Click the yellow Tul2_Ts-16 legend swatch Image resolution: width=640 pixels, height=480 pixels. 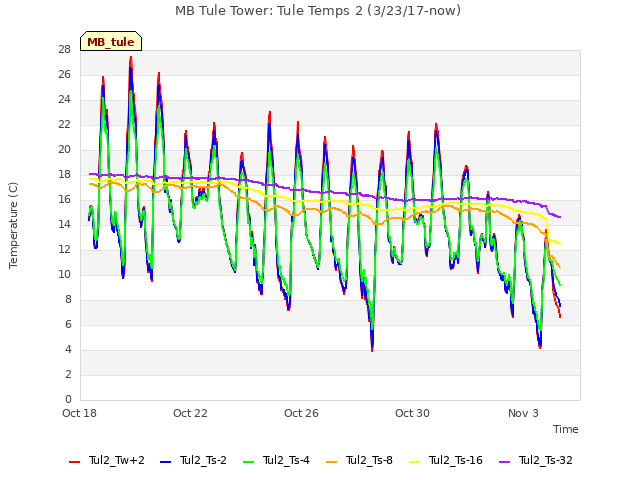[414, 462]
